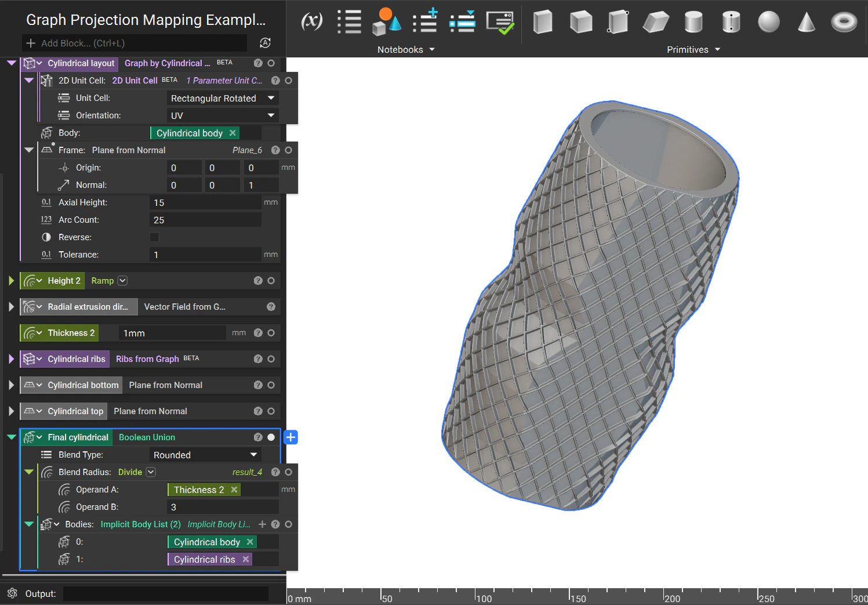
Task: Click the add block plus list icon
Action: point(424,21)
